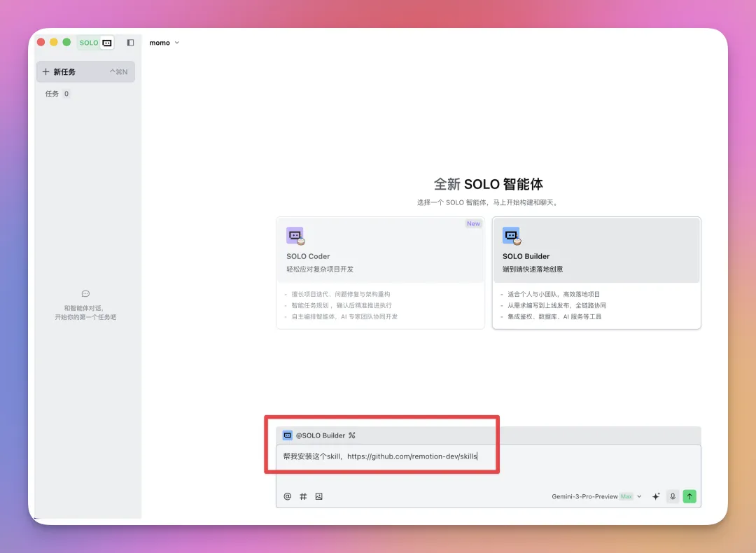Toggle the SOLO mode switch

[96, 43]
